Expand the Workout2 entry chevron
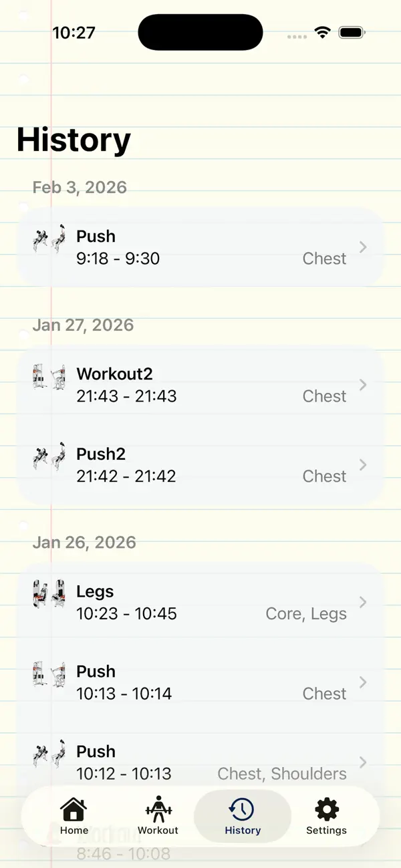 [363, 384]
